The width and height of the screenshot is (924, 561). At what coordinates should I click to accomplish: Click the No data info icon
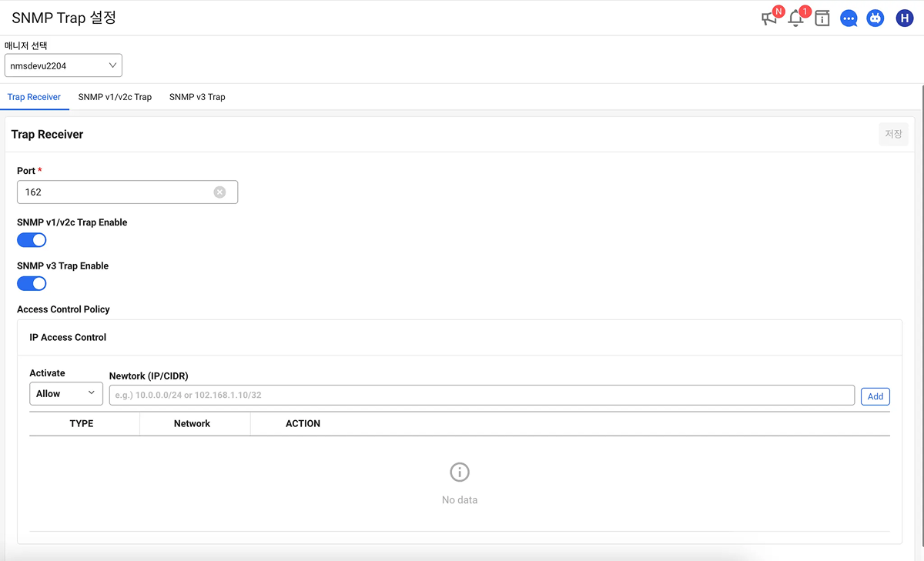460,473
